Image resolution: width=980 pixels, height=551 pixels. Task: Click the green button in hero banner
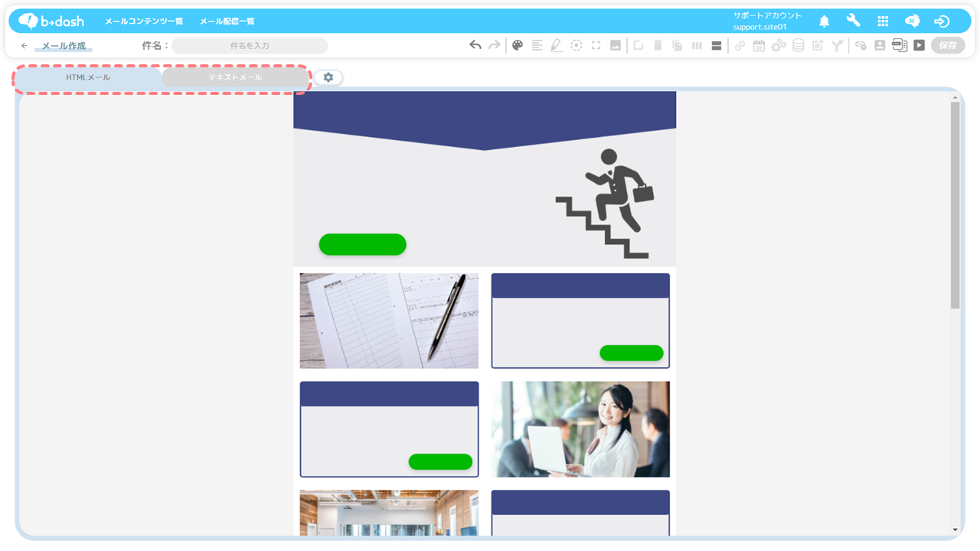point(362,244)
